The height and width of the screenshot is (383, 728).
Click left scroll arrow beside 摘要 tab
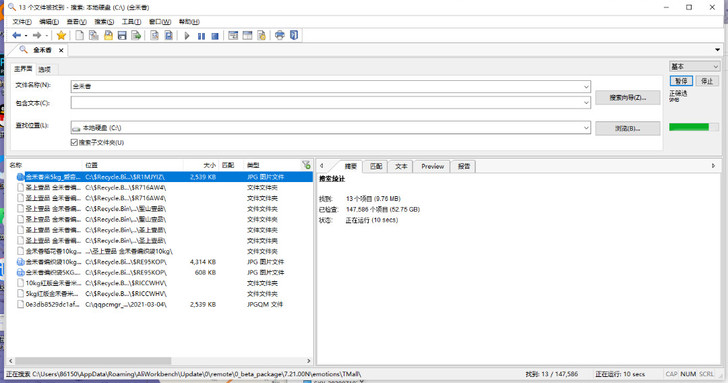point(321,166)
